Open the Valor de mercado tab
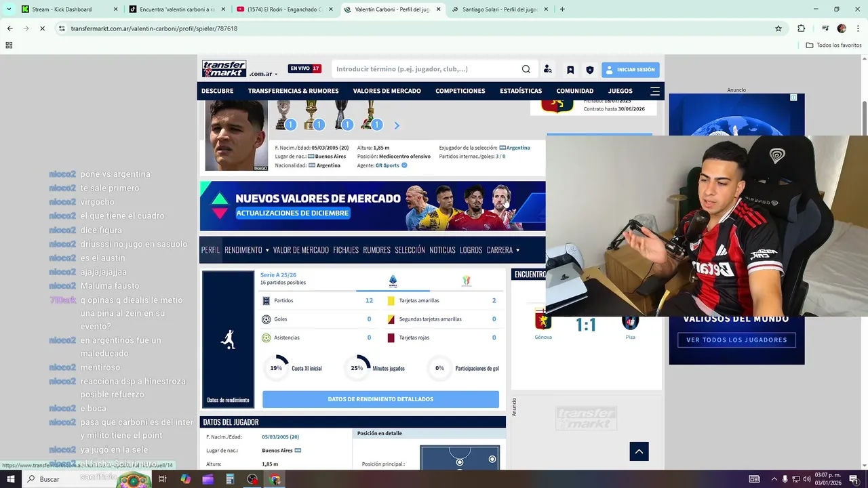The width and height of the screenshot is (868, 488). point(301,250)
